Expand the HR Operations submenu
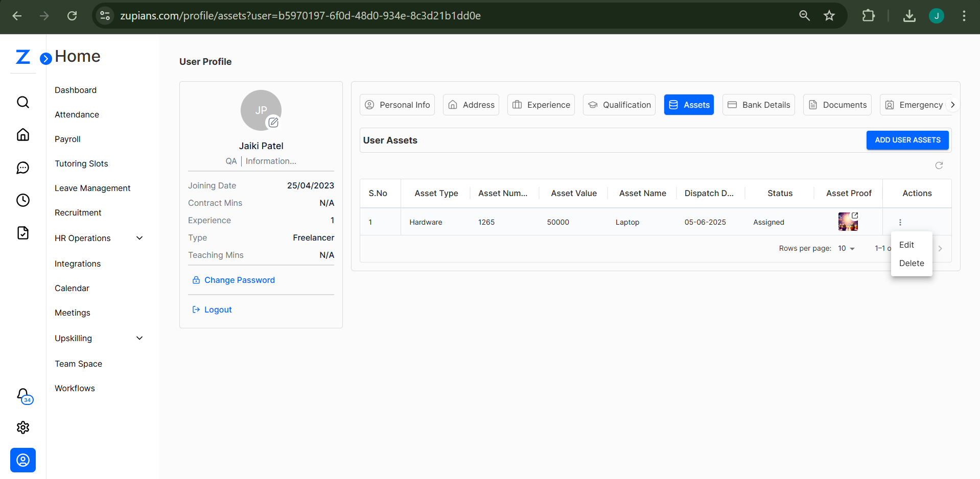980x479 pixels. pyautogui.click(x=139, y=238)
